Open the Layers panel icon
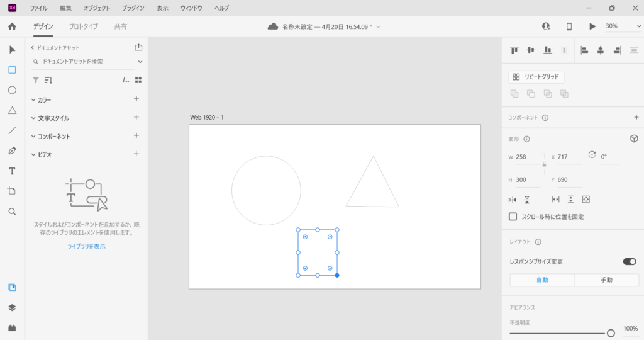 12,308
